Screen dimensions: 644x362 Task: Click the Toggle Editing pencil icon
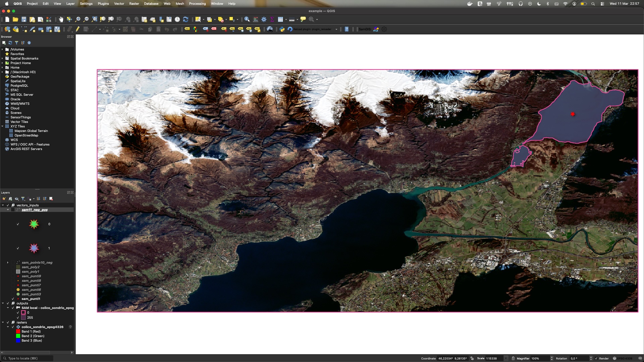tap(77, 29)
